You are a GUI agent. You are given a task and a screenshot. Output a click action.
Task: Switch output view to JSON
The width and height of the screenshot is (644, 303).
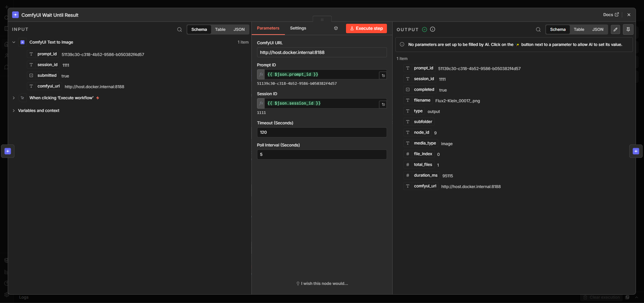point(597,29)
